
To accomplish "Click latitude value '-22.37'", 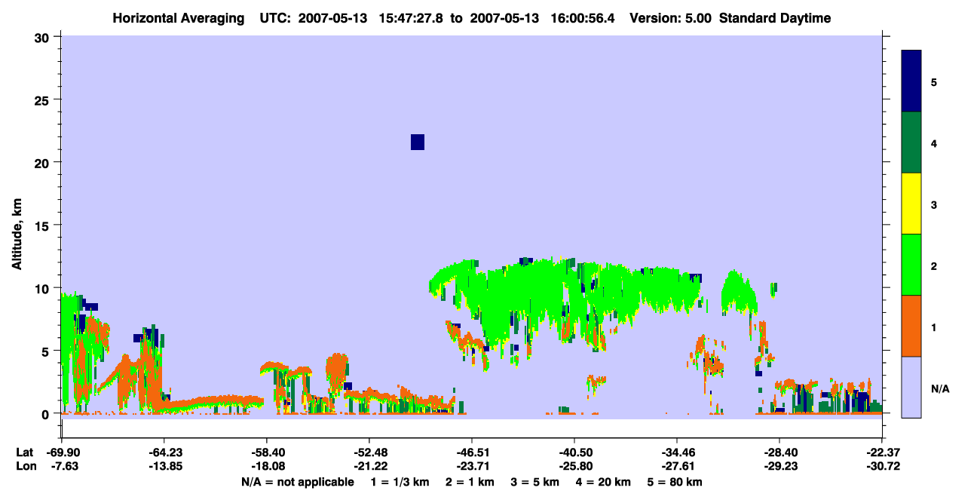I will click(882, 452).
